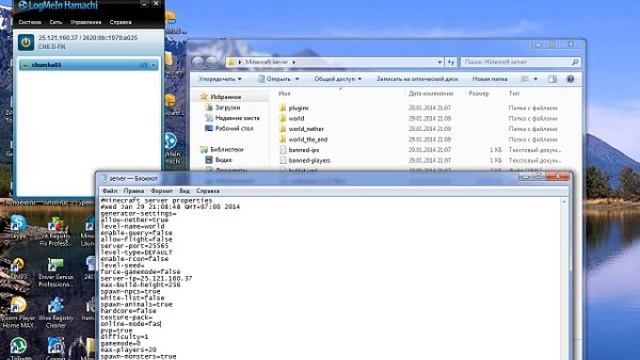Click Записать на оптический диск
This screenshot has height=360, width=640.
click(x=417, y=79)
